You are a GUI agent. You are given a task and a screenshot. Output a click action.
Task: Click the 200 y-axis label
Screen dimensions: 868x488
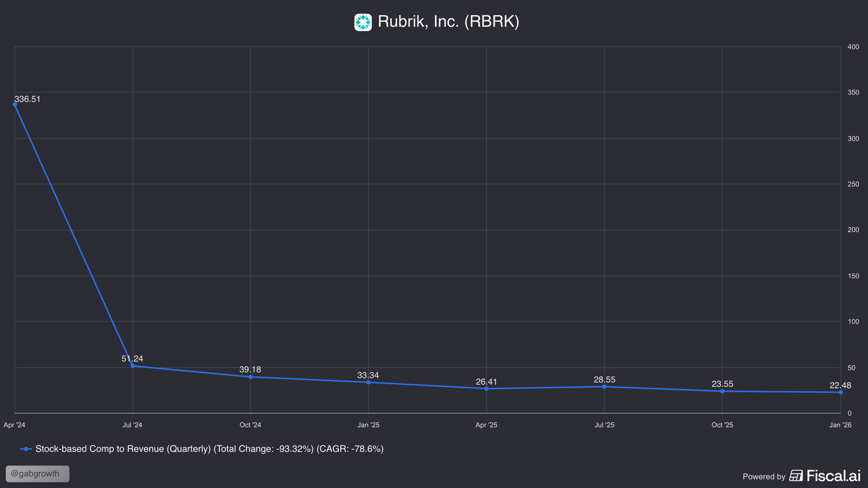pyautogui.click(x=853, y=230)
